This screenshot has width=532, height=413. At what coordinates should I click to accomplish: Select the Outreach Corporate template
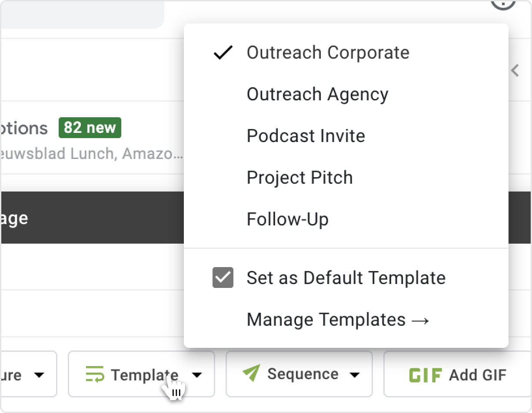[x=328, y=53]
